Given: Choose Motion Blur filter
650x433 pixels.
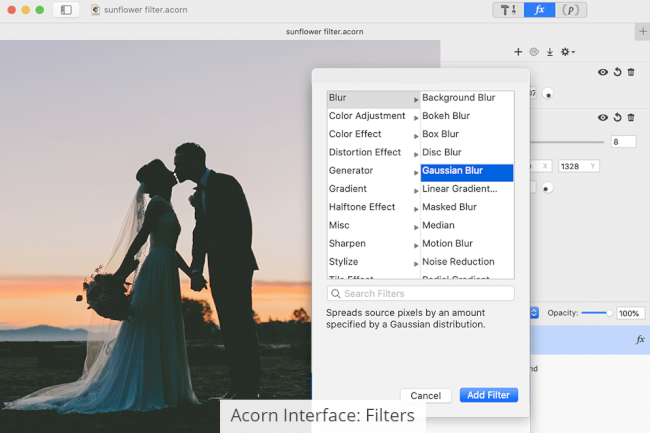Looking at the screenshot, I should [467, 244].
